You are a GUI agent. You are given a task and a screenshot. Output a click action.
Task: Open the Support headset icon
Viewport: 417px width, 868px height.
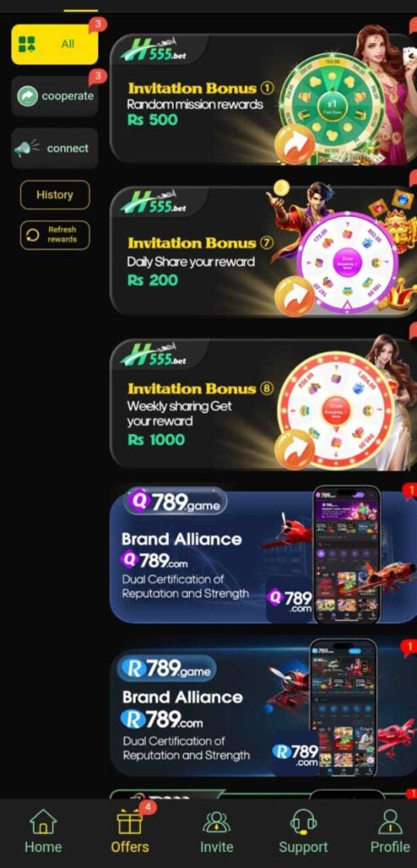click(303, 822)
